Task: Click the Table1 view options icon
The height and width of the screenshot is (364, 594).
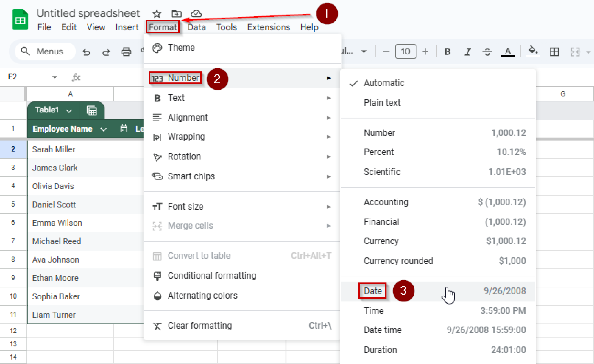Action: [x=92, y=110]
